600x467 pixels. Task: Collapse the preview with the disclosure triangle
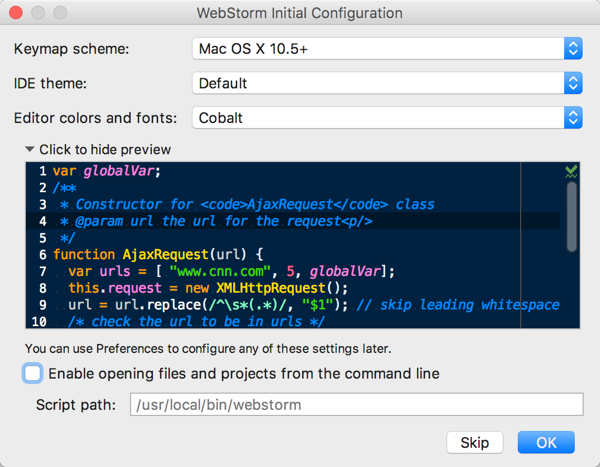coord(30,149)
